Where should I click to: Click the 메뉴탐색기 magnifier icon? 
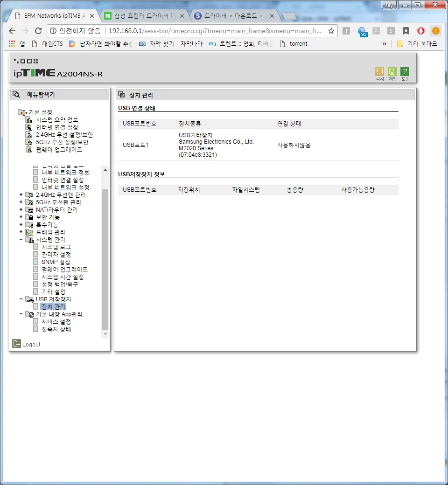pyautogui.click(x=16, y=94)
